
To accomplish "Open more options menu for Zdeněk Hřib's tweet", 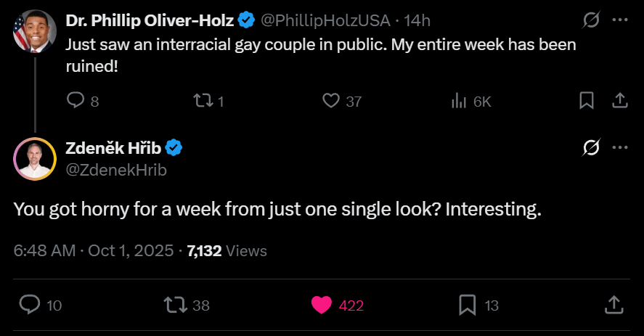I will coord(620,148).
